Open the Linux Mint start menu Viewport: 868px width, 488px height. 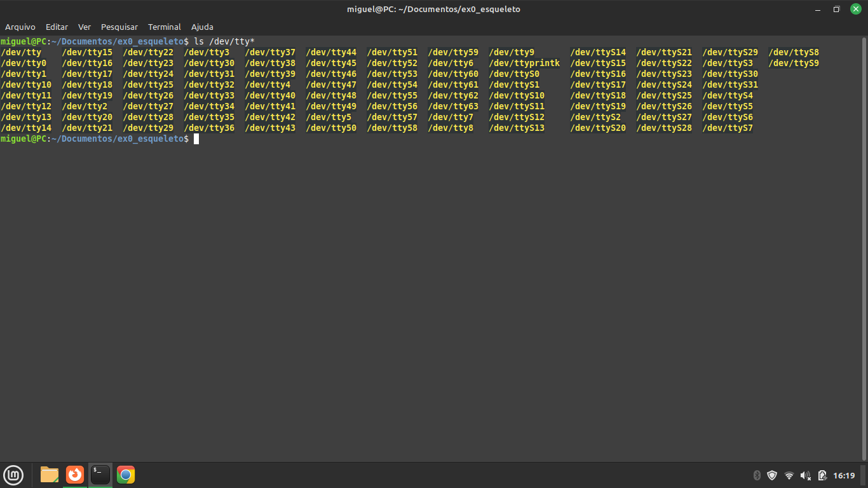13,475
